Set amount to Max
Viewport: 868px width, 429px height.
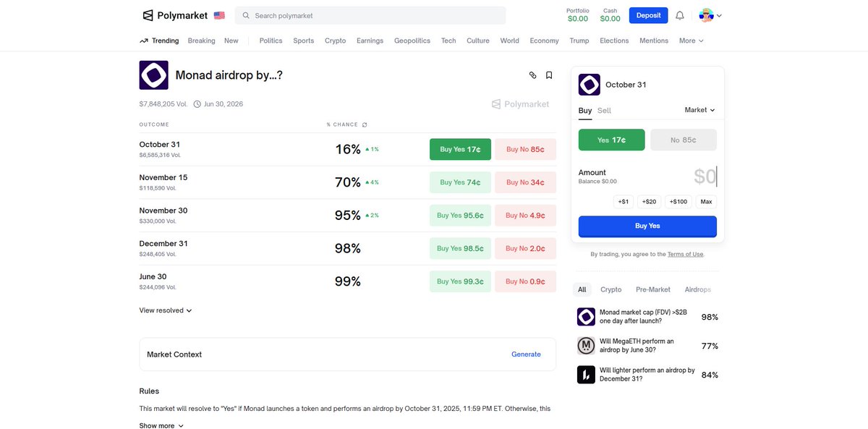pos(706,202)
